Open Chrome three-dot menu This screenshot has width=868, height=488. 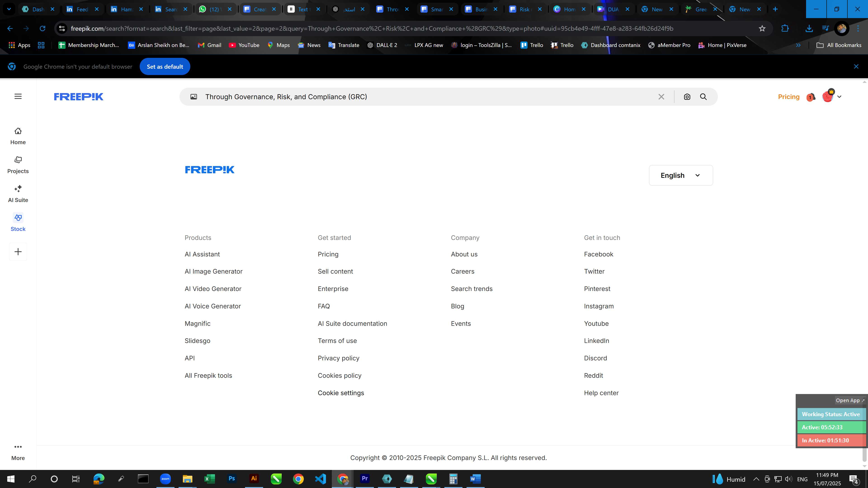[858, 29]
